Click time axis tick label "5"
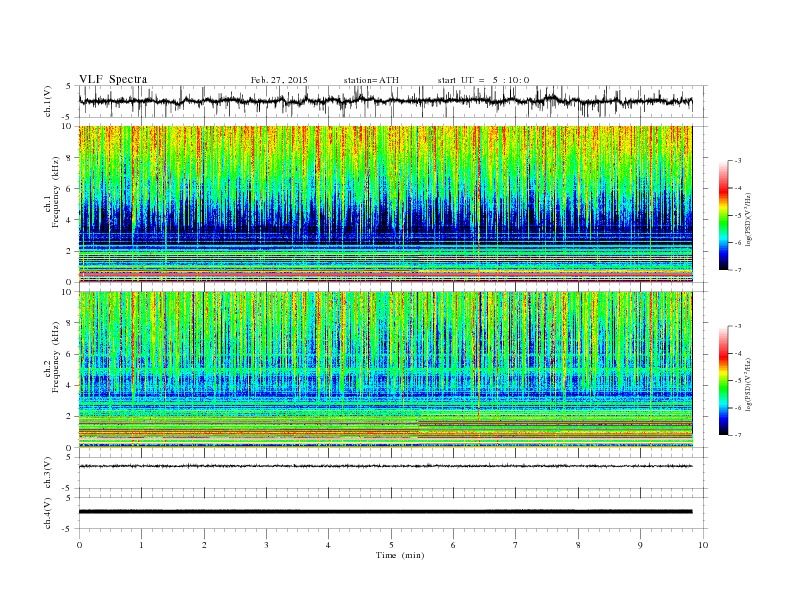Image resolution: width=792 pixels, height=612 pixels. click(x=391, y=545)
